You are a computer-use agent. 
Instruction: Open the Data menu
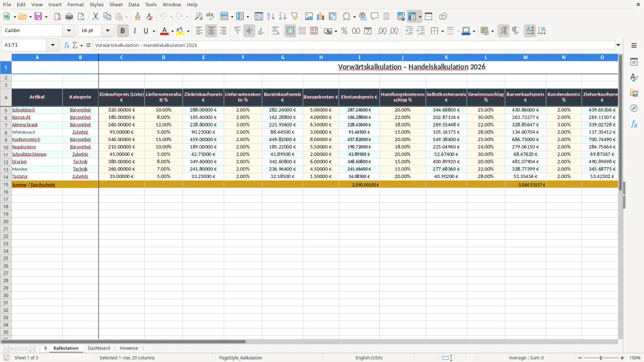coord(134,4)
